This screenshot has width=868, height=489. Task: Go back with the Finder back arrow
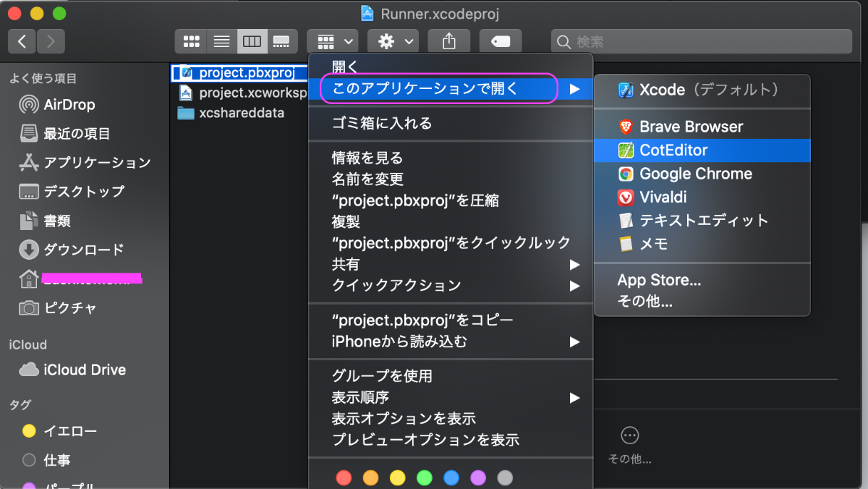click(22, 42)
